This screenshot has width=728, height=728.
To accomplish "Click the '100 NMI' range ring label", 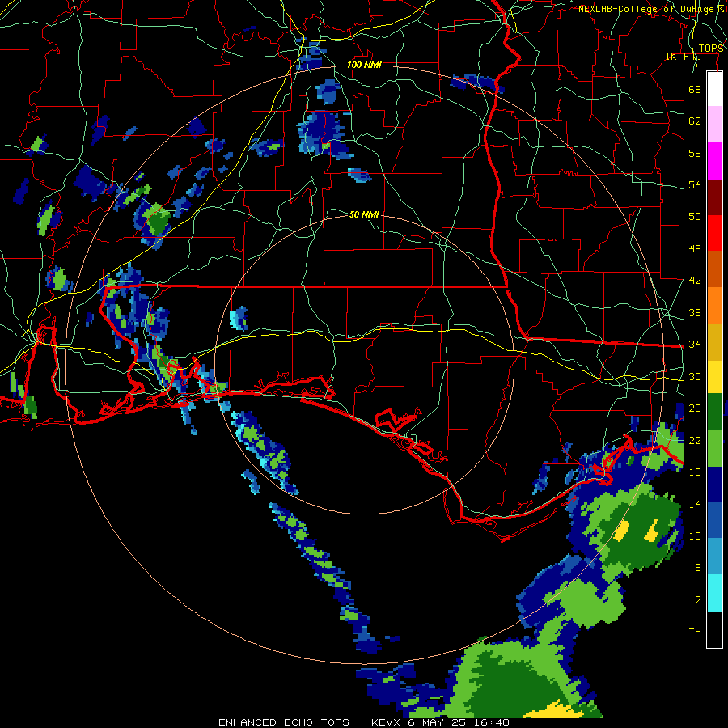I will 364,65.
